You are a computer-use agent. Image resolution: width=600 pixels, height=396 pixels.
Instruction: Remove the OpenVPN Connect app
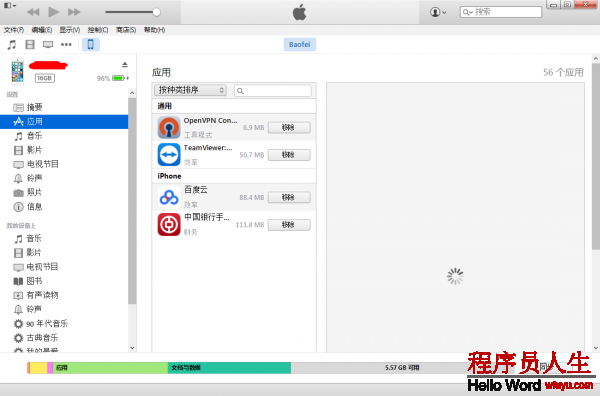coord(289,128)
